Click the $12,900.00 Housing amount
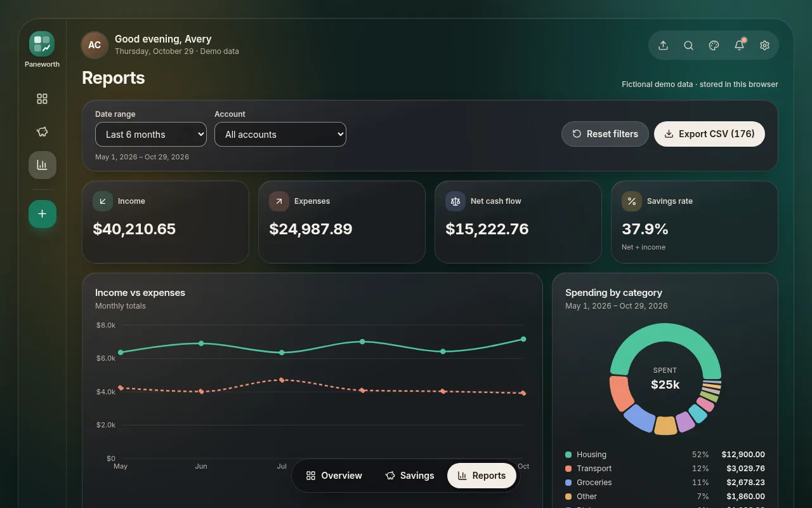This screenshot has height=508, width=812. tap(743, 455)
